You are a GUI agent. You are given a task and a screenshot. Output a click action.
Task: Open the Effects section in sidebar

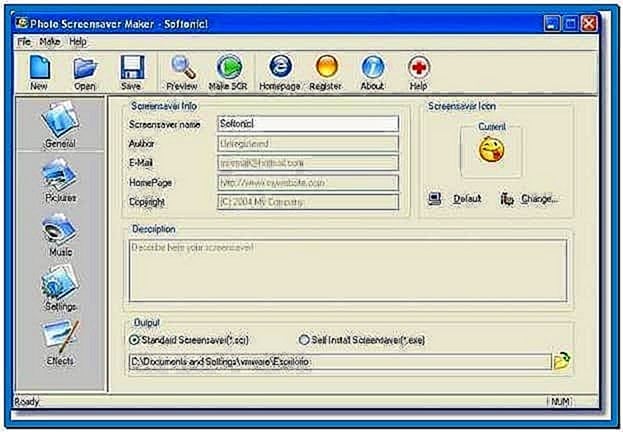tap(60, 343)
